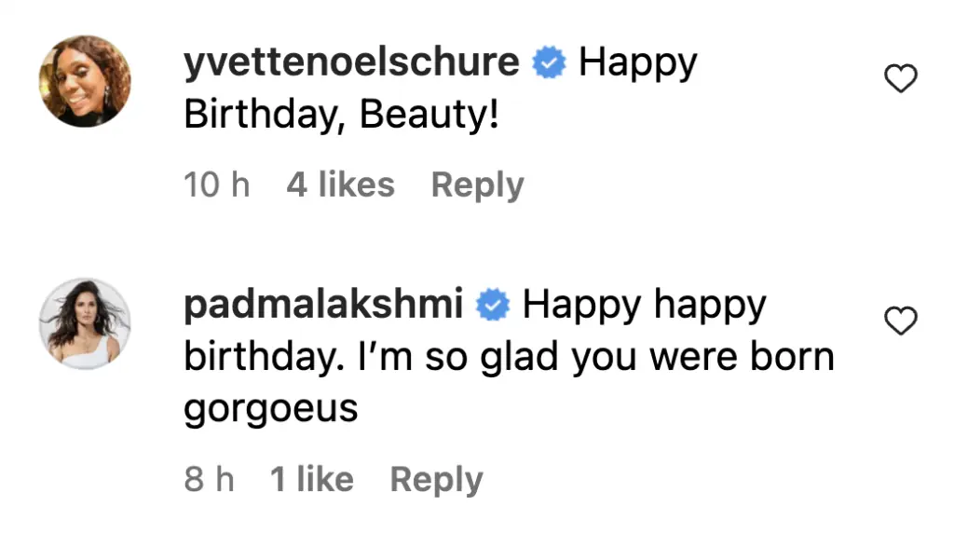Click the word "gorgoeus" in the comment

pyautogui.click(x=271, y=410)
